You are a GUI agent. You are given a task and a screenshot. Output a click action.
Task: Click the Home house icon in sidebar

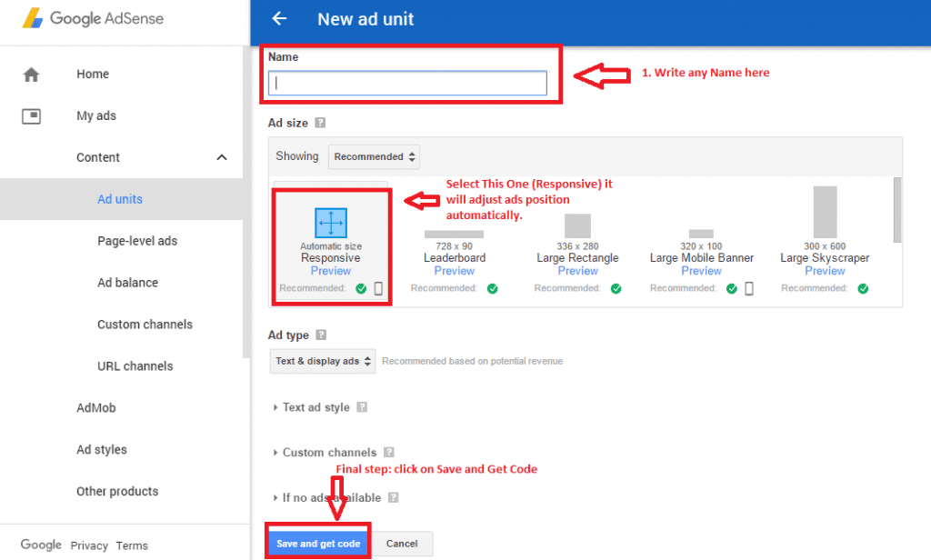(x=31, y=75)
